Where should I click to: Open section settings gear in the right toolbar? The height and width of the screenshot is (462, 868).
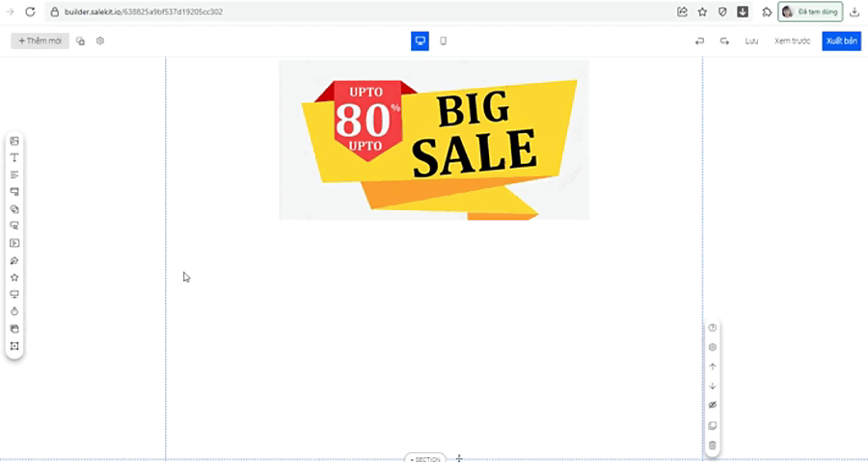pyautogui.click(x=713, y=347)
